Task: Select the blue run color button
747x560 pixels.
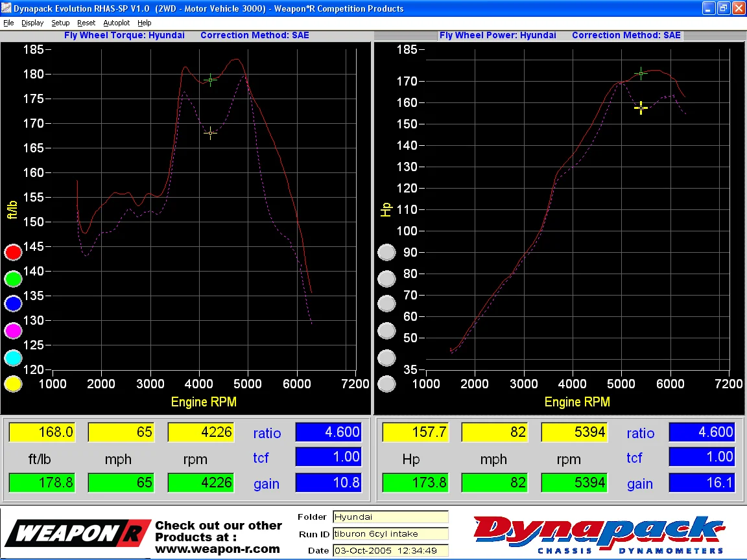Action: tap(14, 303)
